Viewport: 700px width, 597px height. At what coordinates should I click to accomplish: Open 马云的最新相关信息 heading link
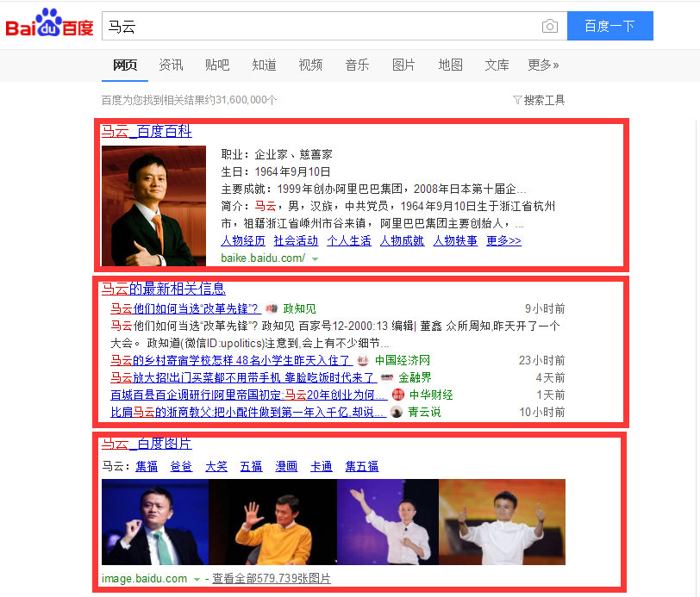(x=164, y=289)
